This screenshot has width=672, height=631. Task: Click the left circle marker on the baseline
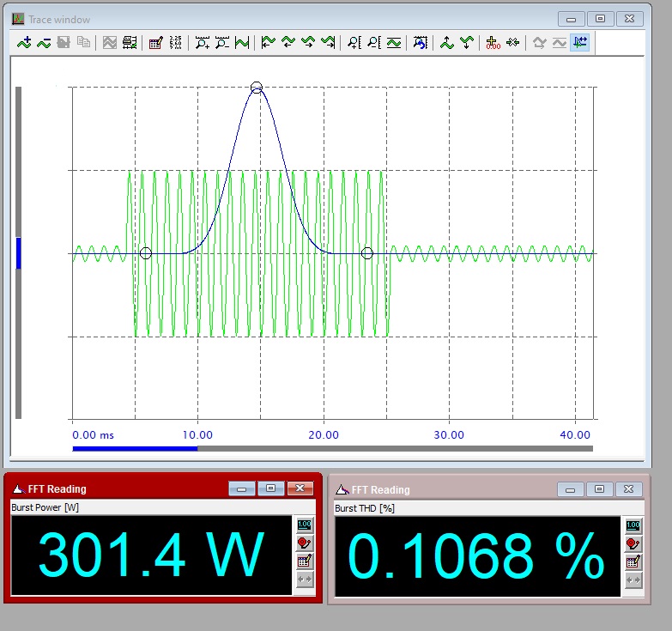146,253
